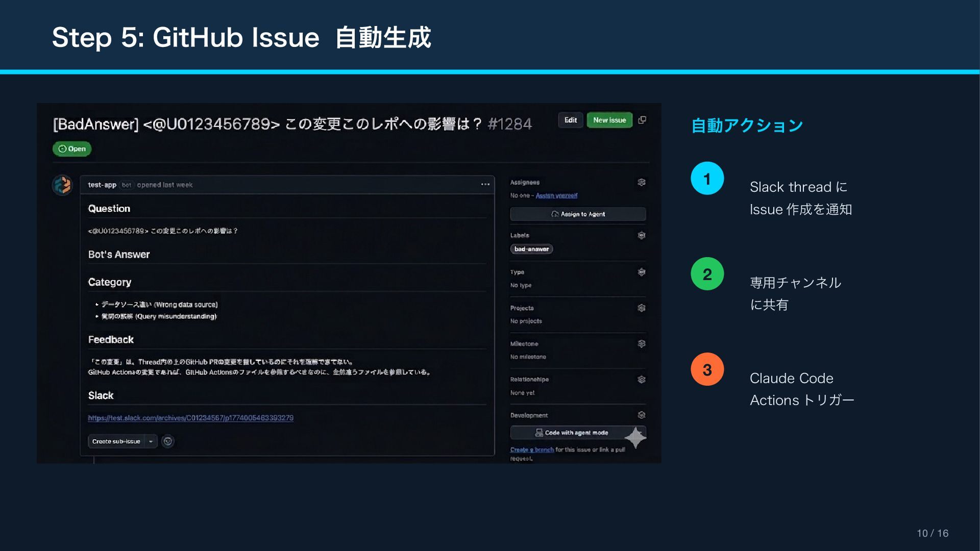Click the Assign yourself link
Image resolution: width=980 pixels, height=551 pixels.
point(556,195)
